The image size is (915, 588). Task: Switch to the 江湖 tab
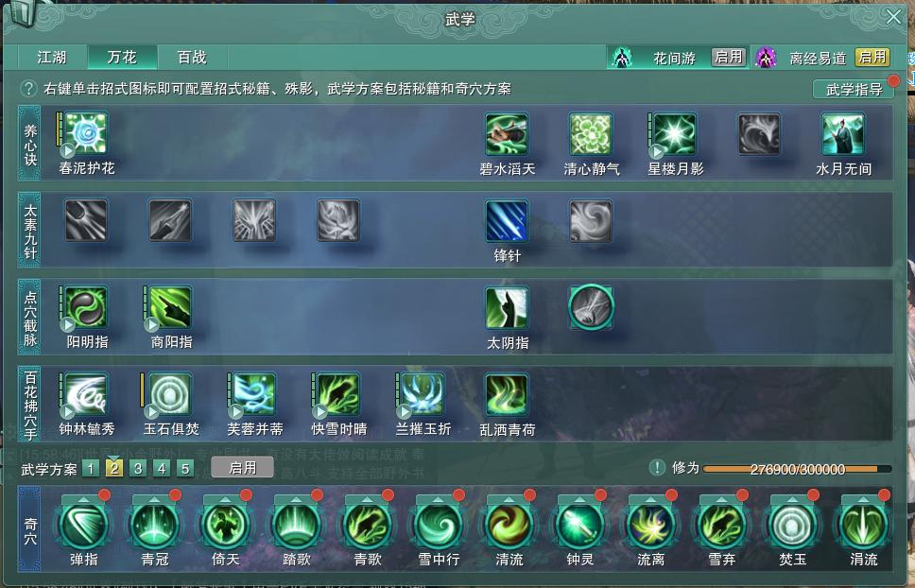pyautogui.click(x=52, y=57)
